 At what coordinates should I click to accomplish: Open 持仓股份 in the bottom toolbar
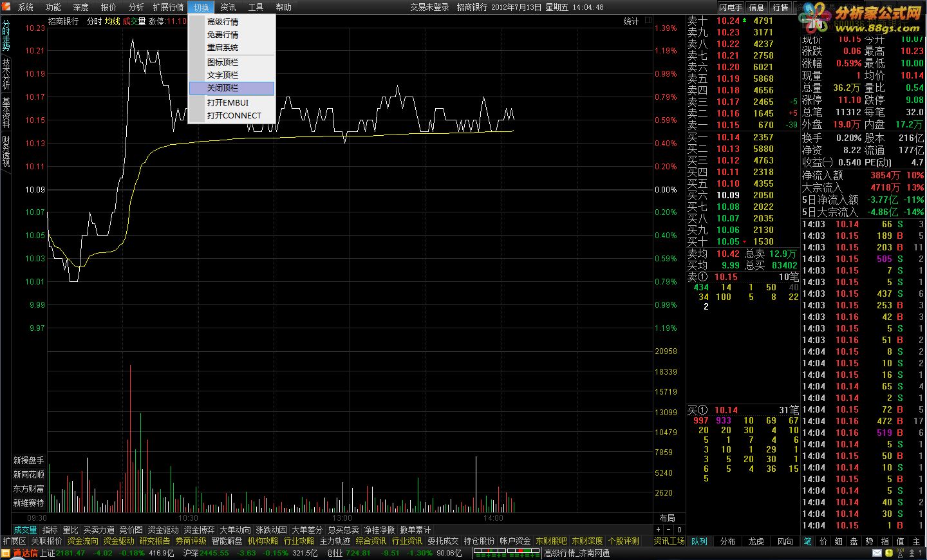point(479,541)
